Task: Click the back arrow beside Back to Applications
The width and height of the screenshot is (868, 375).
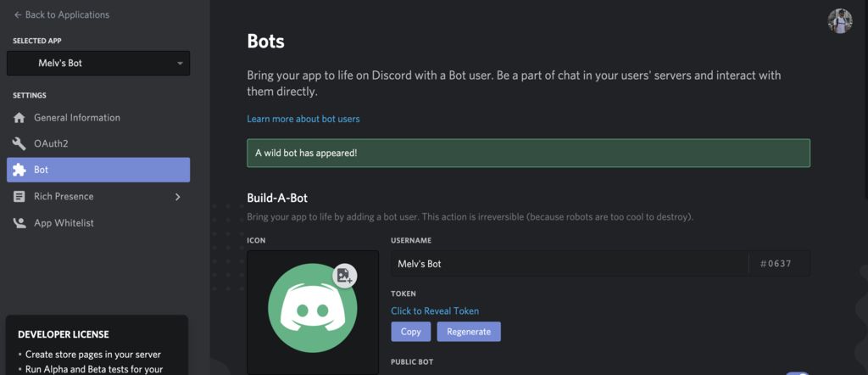Action: [x=18, y=15]
